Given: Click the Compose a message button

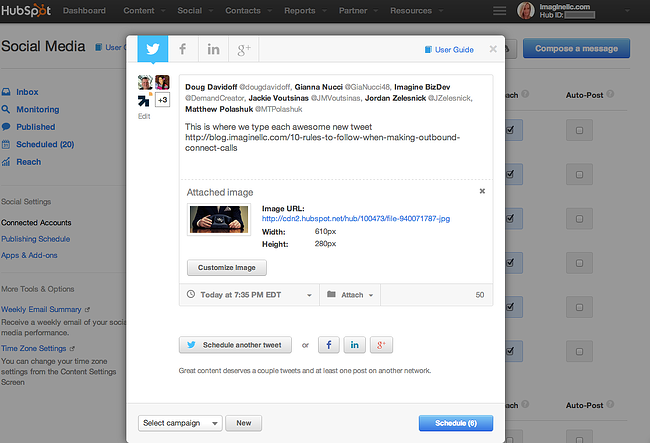Looking at the screenshot, I should (576, 48).
